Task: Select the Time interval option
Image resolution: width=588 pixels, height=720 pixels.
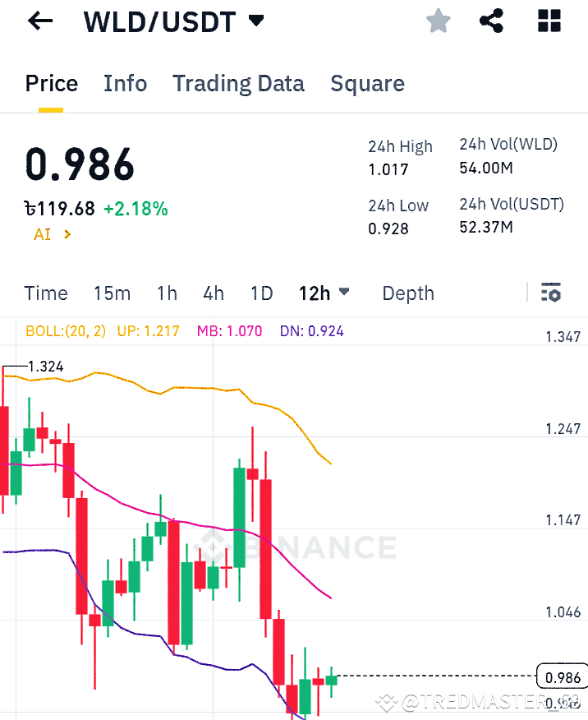Action: tap(46, 293)
